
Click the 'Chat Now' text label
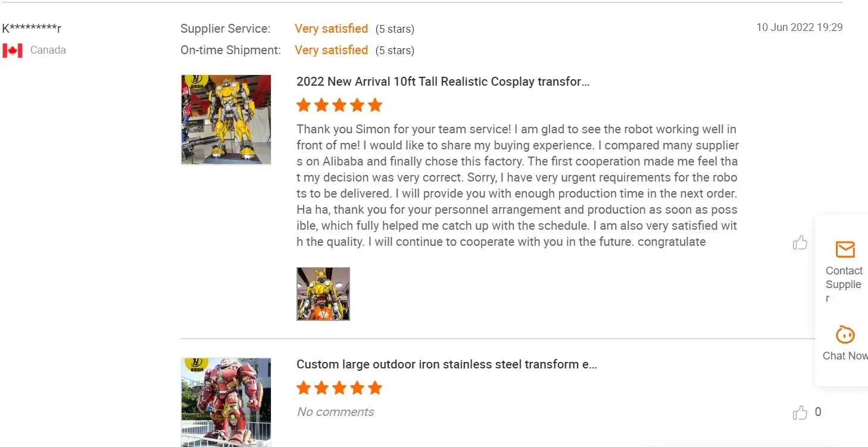coord(845,356)
